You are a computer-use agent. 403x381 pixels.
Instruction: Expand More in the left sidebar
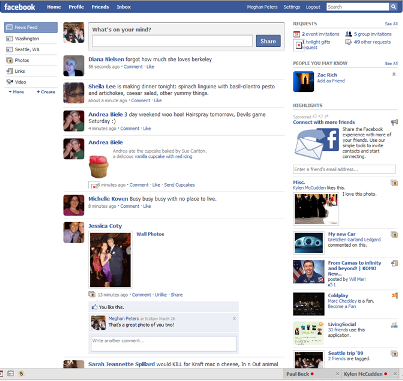pyautogui.click(x=16, y=92)
